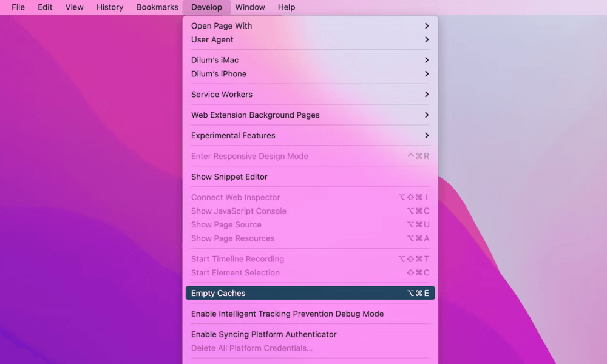Expand the Experimental Features submenu

point(310,136)
